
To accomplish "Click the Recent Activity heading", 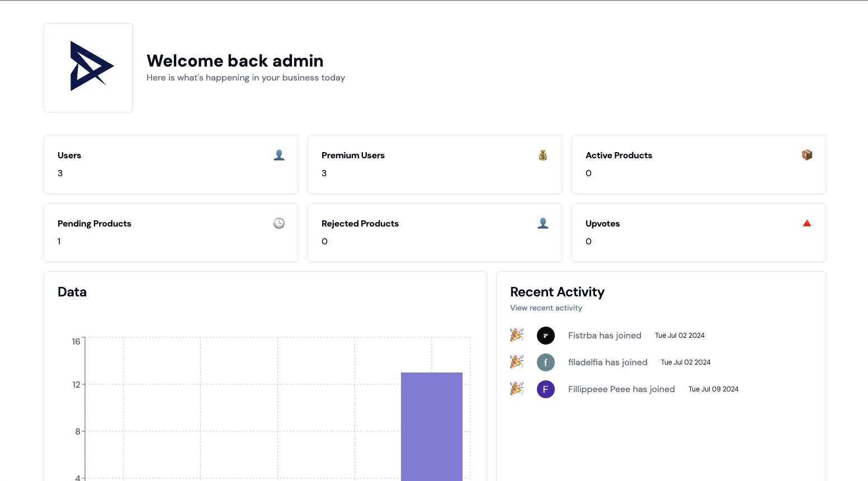I will tap(557, 291).
